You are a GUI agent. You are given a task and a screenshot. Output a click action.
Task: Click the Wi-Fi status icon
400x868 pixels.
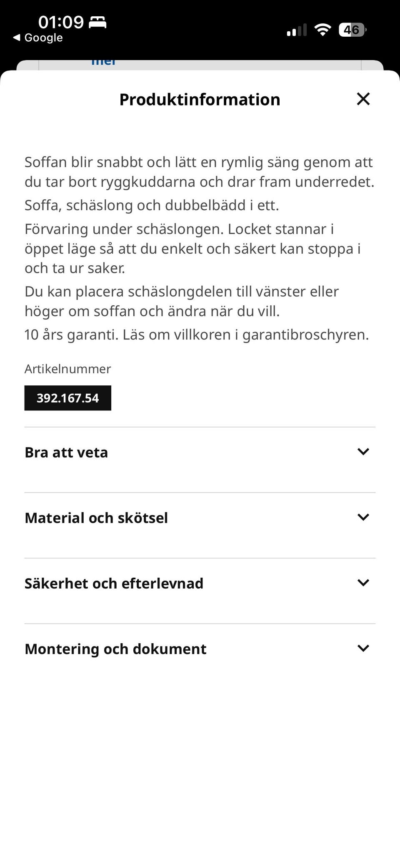322,30
